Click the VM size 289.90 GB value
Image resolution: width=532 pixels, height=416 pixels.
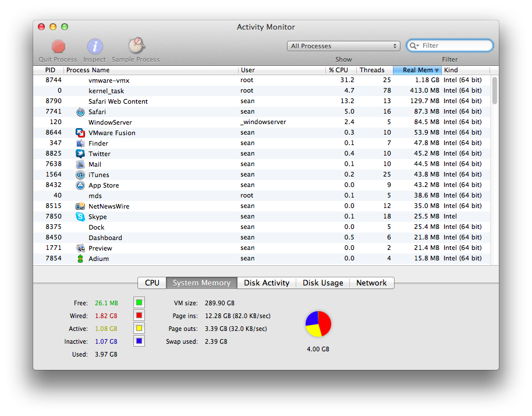(219, 303)
